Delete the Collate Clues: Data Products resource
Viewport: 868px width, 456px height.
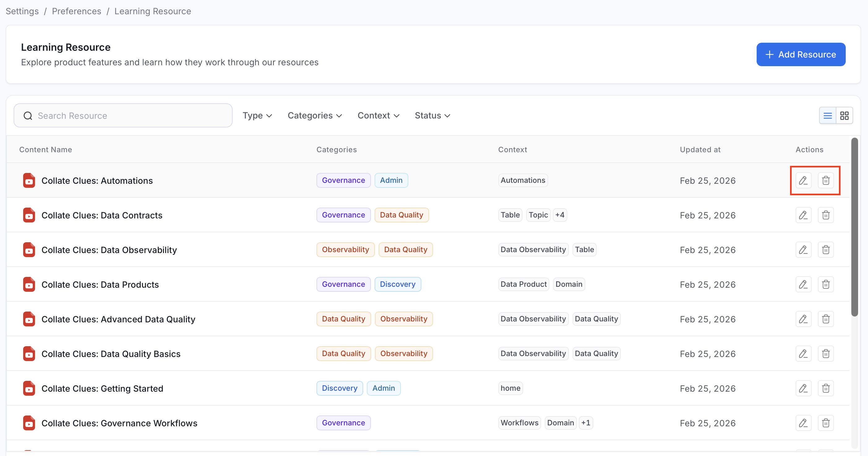click(826, 284)
